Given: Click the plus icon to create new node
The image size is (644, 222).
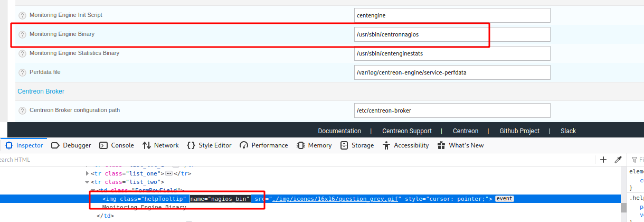Looking at the screenshot, I should [x=603, y=160].
